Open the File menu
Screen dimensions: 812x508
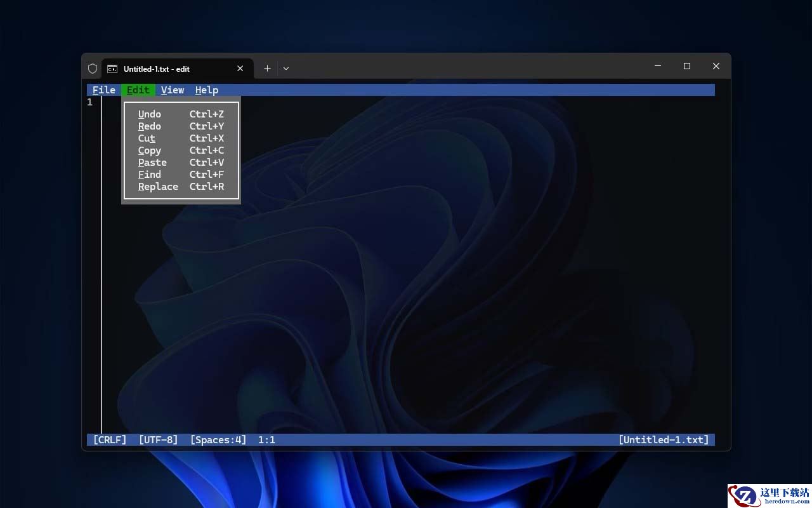click(x=104, y=90)
